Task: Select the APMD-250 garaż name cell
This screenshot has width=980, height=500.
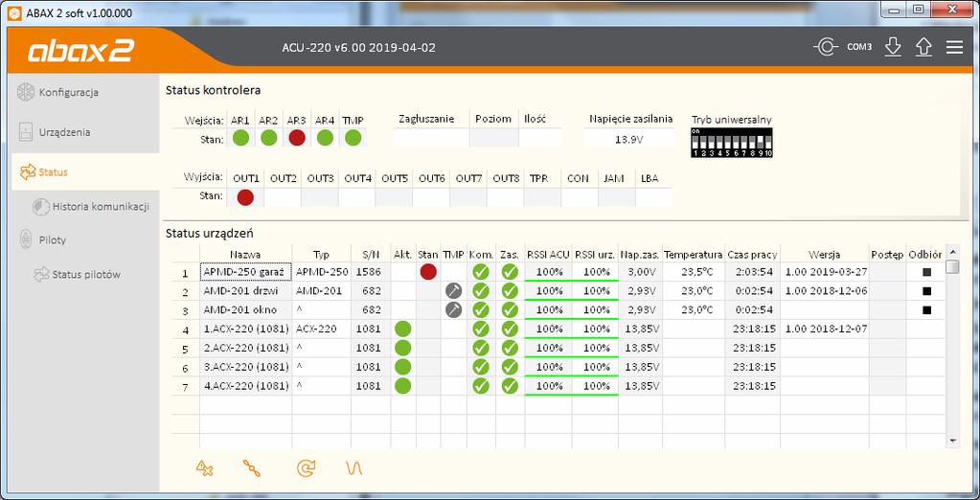Action: coord(245,272)
